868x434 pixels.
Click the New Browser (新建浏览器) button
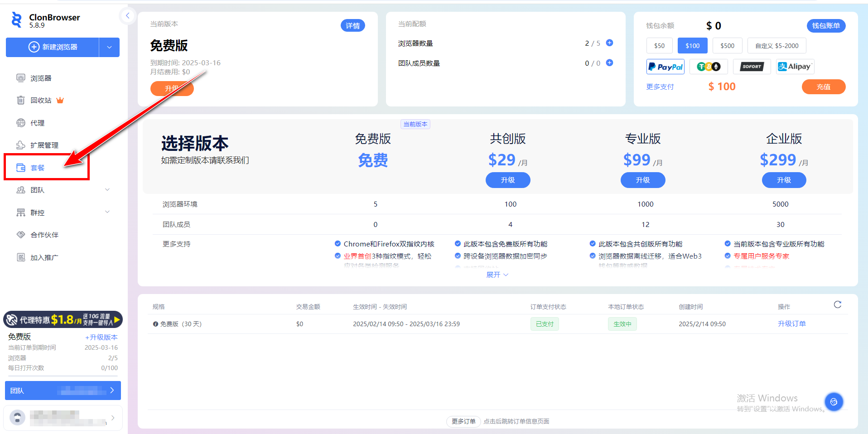(x=53, y=47)
